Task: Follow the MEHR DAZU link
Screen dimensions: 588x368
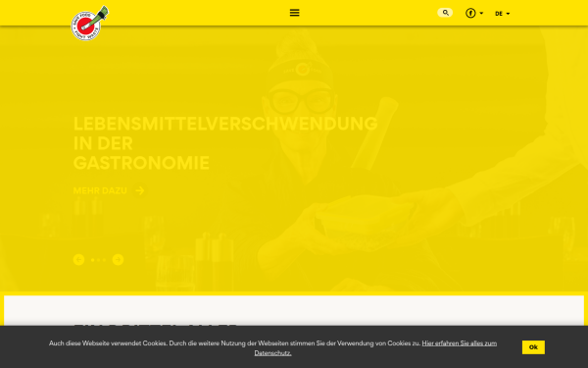Action: (x=109, y=190)
